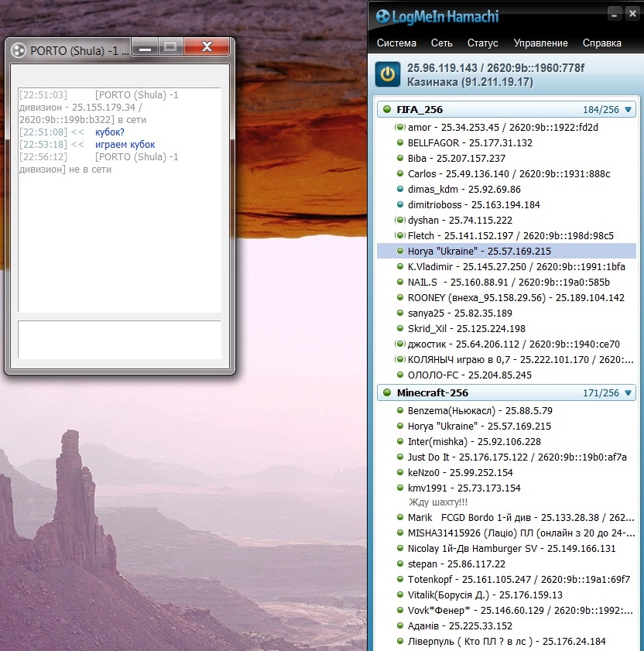Screen dimensions: 644x651
Task: Close the PORTO (Shula) chat window
Action: coord(207,46)
